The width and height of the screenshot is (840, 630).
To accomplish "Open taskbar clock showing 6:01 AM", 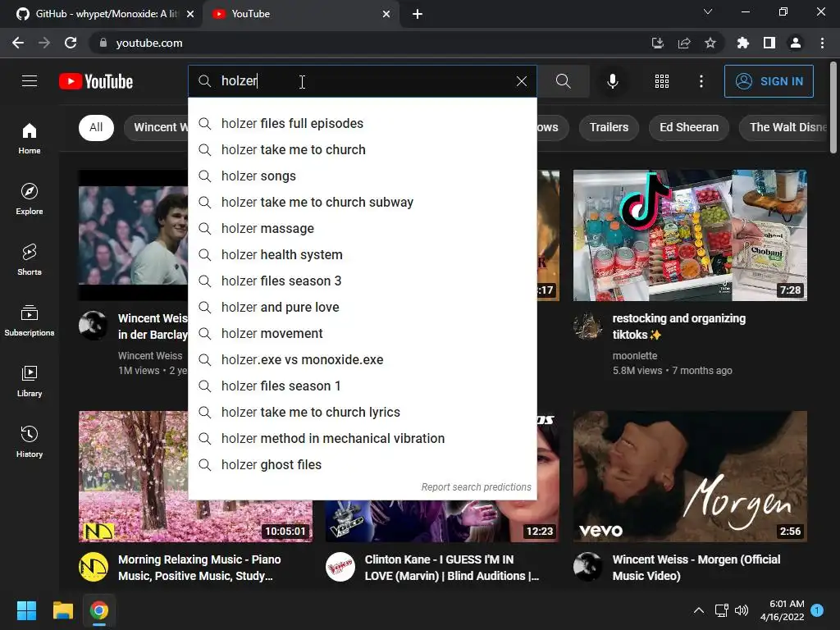I will point(782,610).
